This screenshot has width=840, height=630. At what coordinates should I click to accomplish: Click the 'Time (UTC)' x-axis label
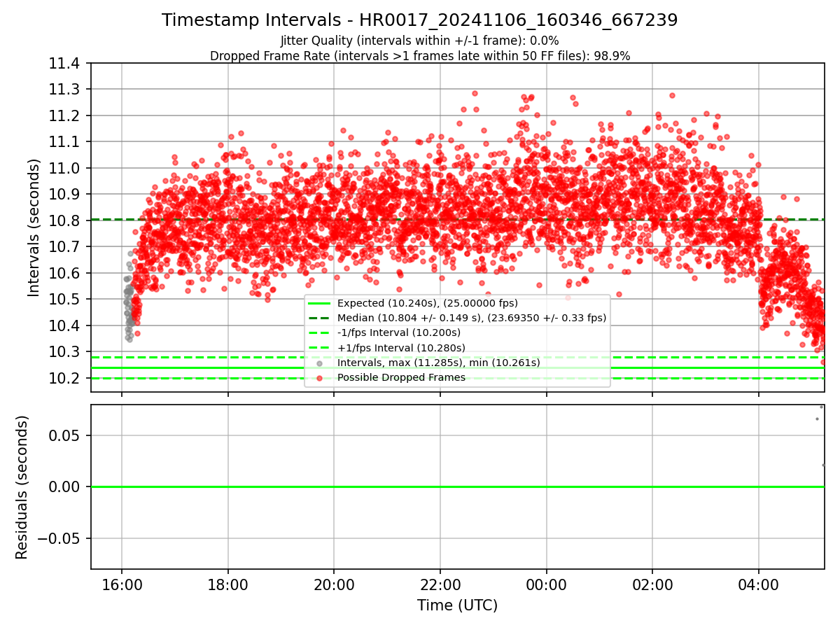[x=457, y=605]
